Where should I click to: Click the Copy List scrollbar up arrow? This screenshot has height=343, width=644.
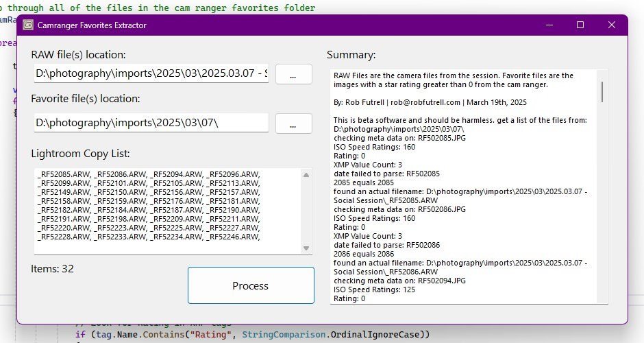click(306, 174)
